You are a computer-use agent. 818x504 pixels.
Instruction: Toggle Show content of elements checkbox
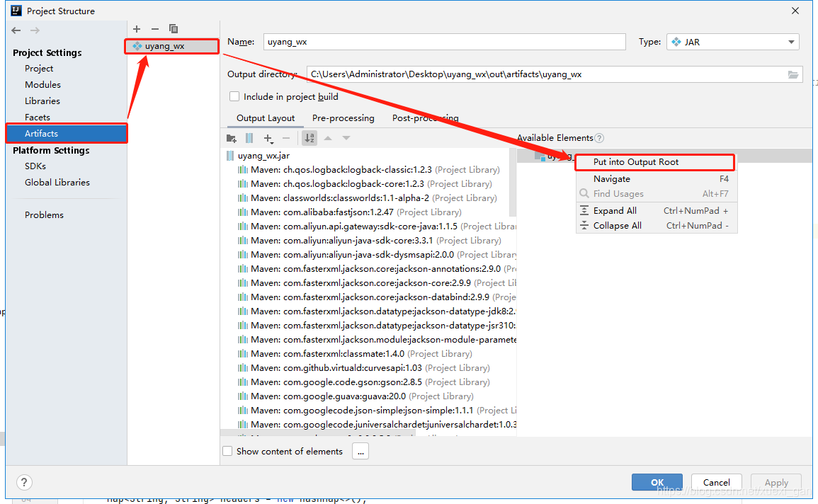[227, 451]
